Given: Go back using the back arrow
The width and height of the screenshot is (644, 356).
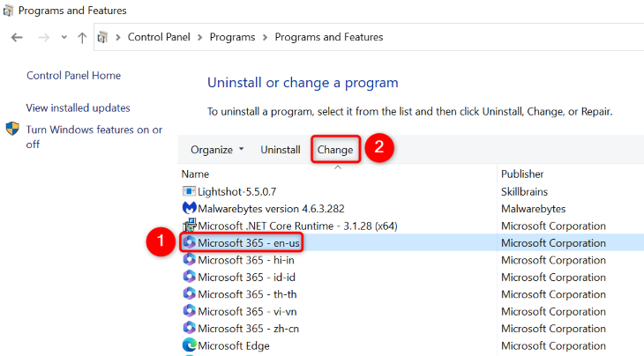Looking at the screenshot, I should (17, 38).
